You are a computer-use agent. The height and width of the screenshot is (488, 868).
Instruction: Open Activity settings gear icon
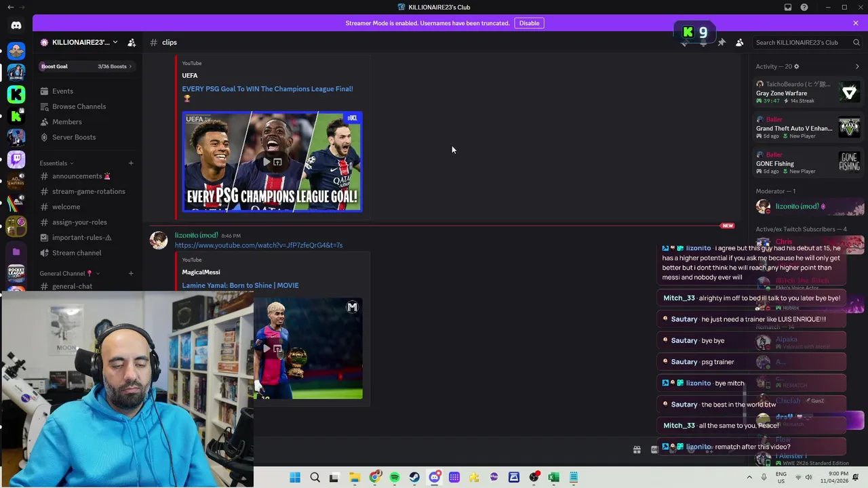(796, 66)
